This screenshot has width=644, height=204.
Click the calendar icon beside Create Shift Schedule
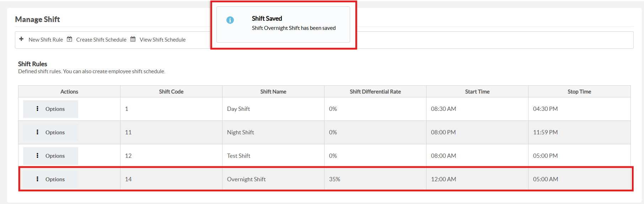point(70,39)
